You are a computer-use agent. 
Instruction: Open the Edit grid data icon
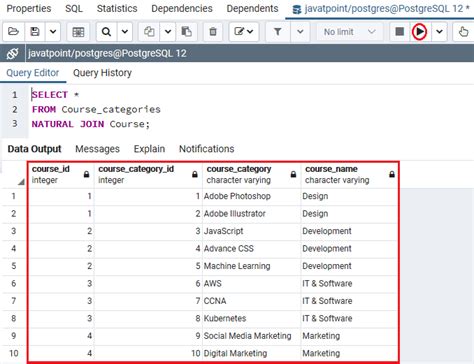(x=78, y=32)
